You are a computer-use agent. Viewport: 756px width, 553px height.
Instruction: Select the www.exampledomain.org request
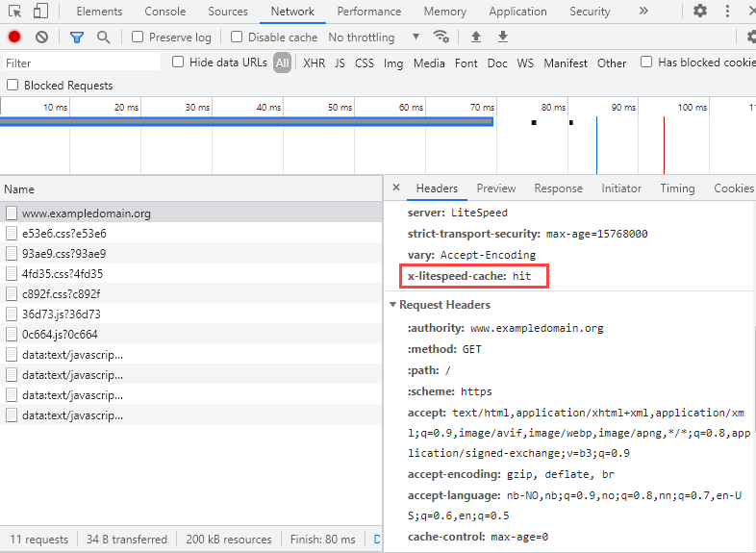point(191,214)
